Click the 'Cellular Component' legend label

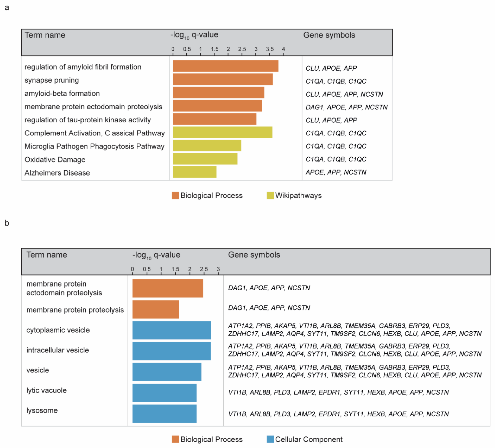(x=309, y=439)
